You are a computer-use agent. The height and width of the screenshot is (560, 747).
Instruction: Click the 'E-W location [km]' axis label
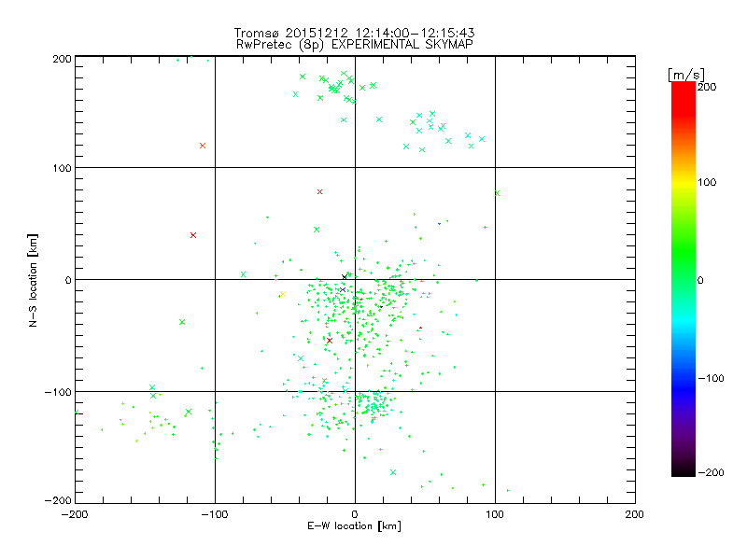click(354, 526)
